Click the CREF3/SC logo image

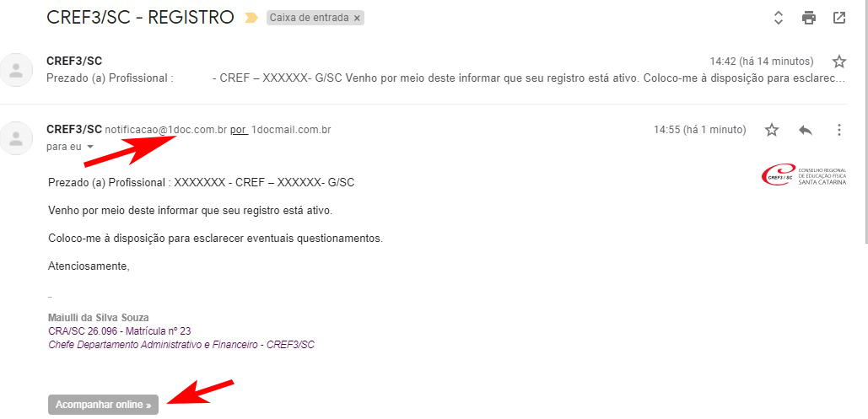[x=804, y=175]
